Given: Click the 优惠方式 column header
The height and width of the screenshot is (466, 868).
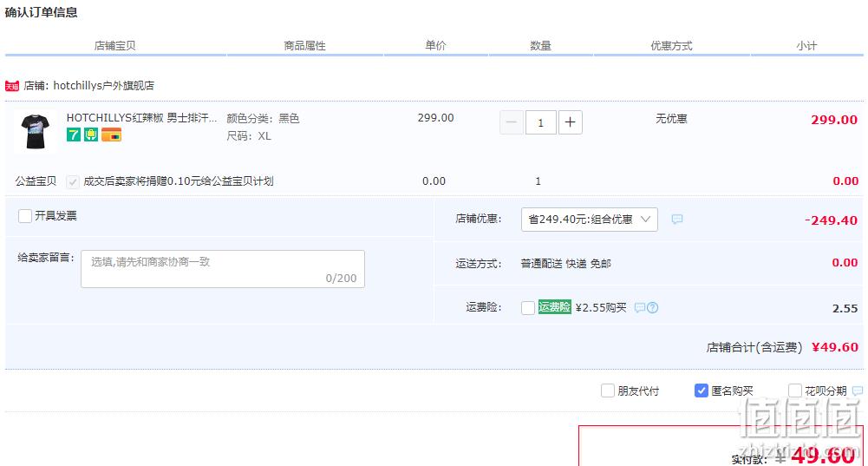Looking at the screenshot, I should [671, 45].
